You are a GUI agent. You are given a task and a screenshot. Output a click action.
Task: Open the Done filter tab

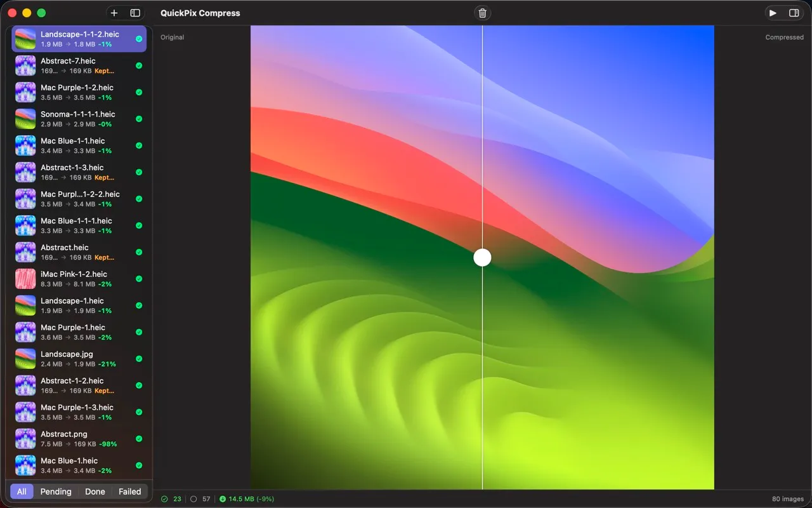(x=95, y=491)
